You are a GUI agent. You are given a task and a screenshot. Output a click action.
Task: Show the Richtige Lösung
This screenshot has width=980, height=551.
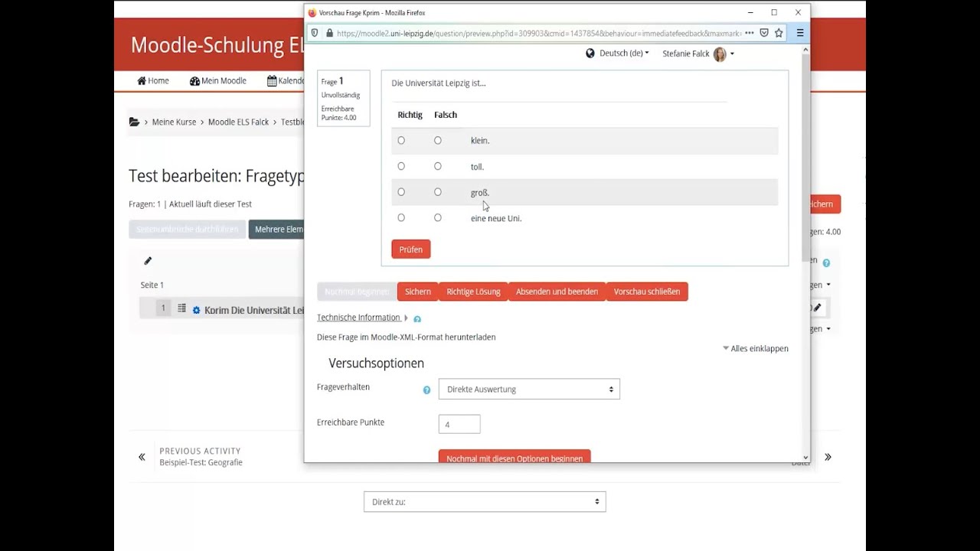point(473,292)
